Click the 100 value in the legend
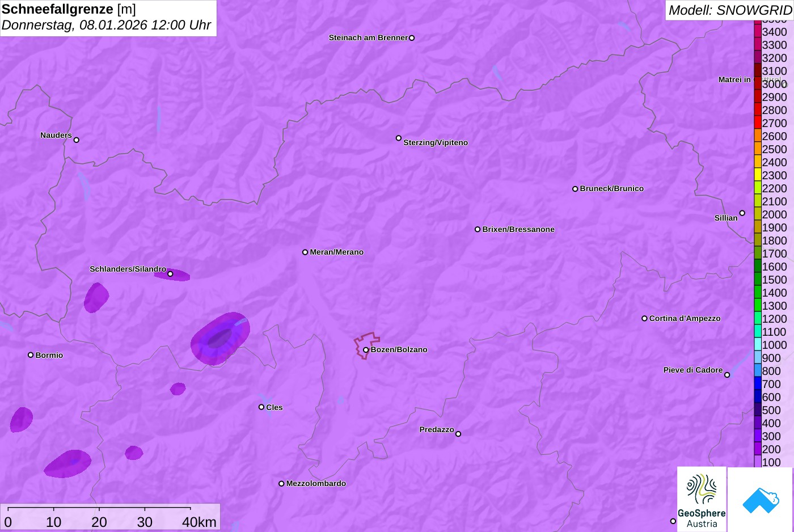This screenshot has height=532, width=794. (771, 462)
